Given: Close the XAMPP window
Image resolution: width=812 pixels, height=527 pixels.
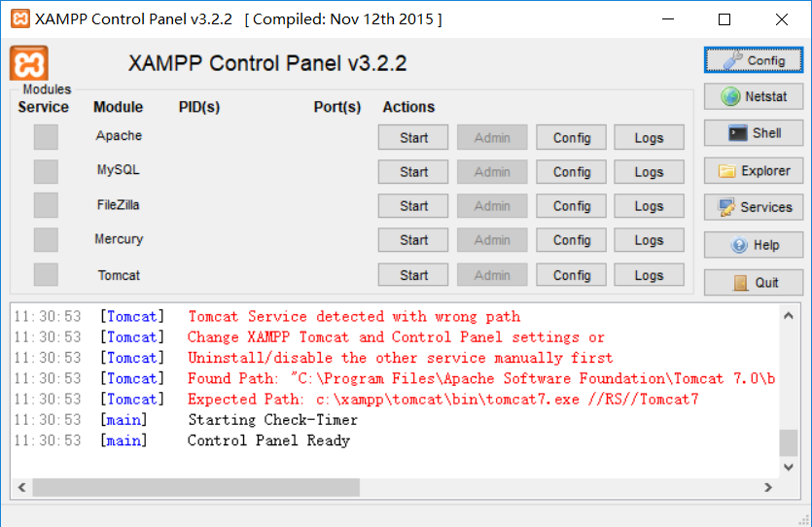Looking at the screenshot, I should (782, 19).
